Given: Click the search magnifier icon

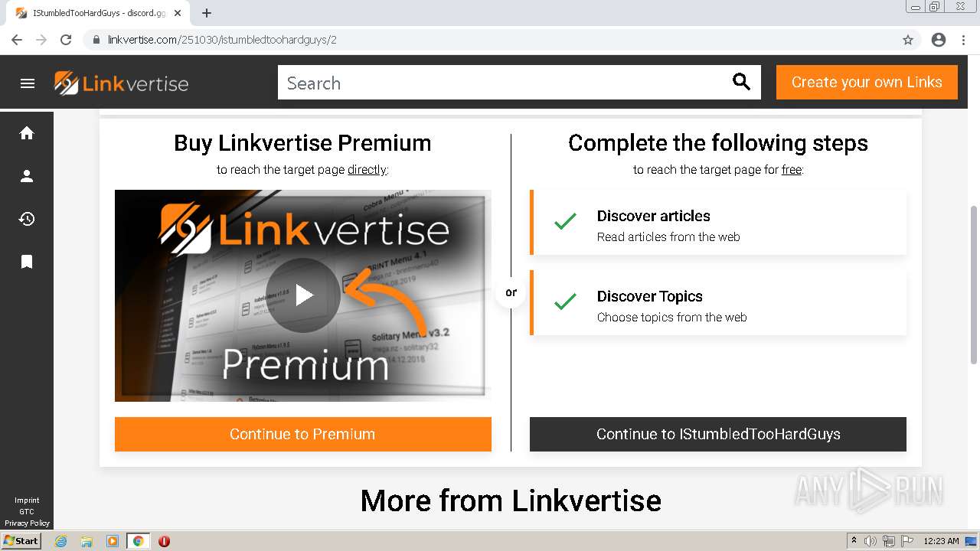Looking at the screenshot, I should point(741,82).
